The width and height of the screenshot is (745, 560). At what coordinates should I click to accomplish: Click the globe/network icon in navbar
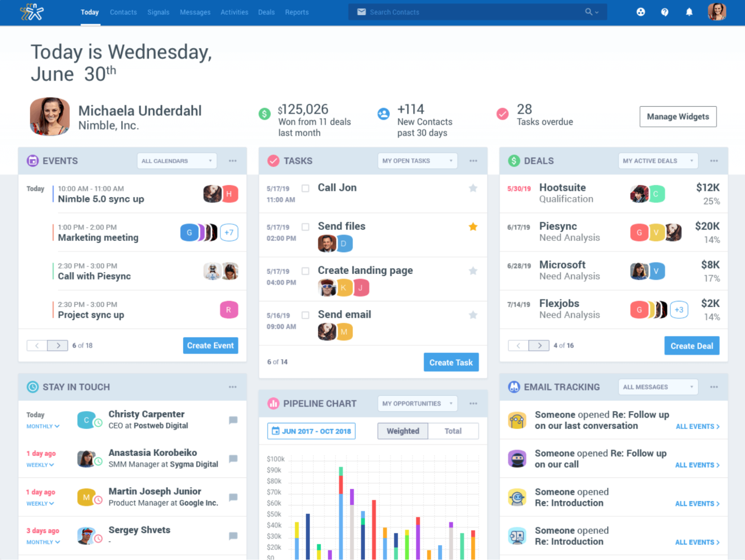tap(640, 12)
